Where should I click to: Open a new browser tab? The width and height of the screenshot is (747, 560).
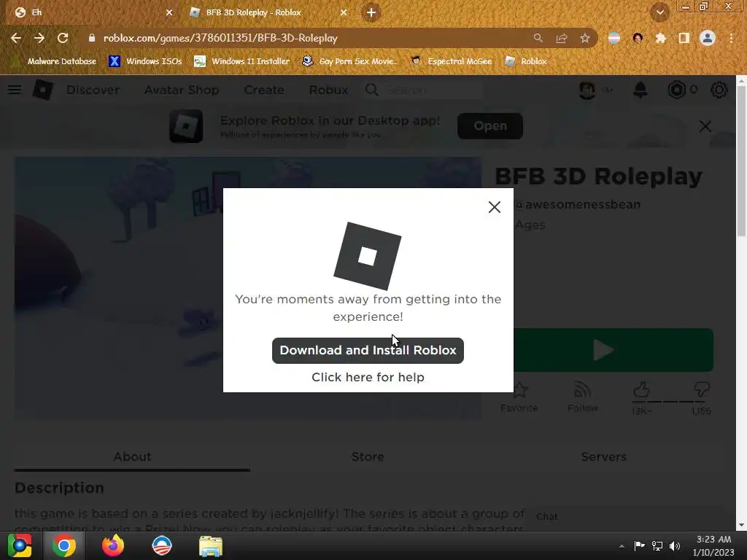(371, 12)
